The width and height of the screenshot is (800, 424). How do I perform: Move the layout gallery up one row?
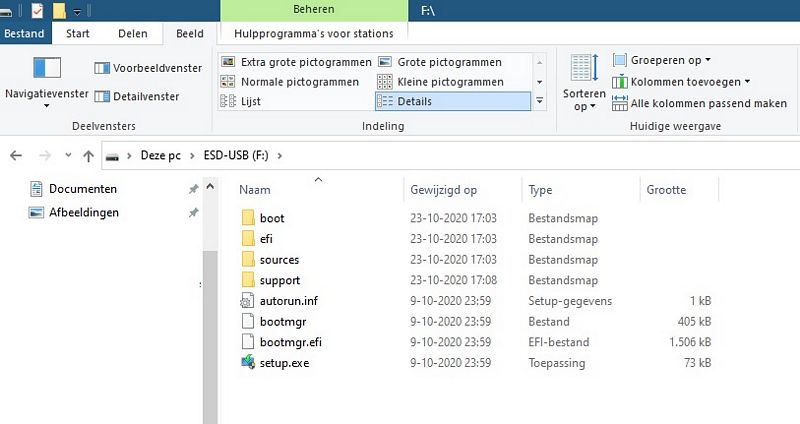click(539, 62)
